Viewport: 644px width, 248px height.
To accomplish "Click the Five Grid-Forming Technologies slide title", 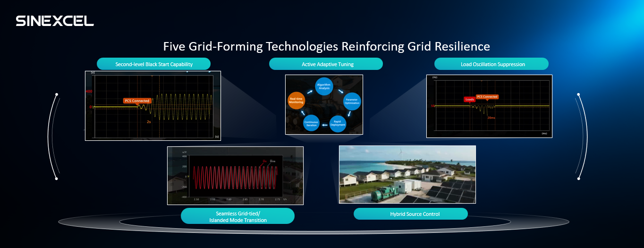I will pos(326,46).
